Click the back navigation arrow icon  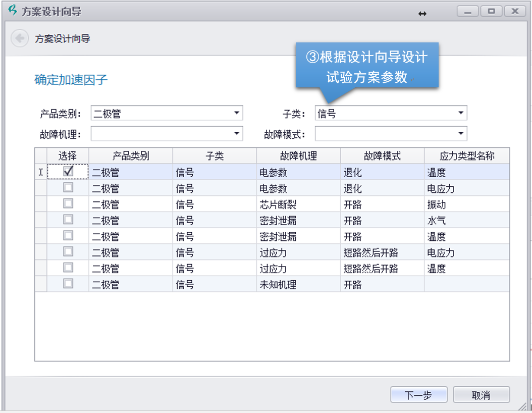pos(19,38)
